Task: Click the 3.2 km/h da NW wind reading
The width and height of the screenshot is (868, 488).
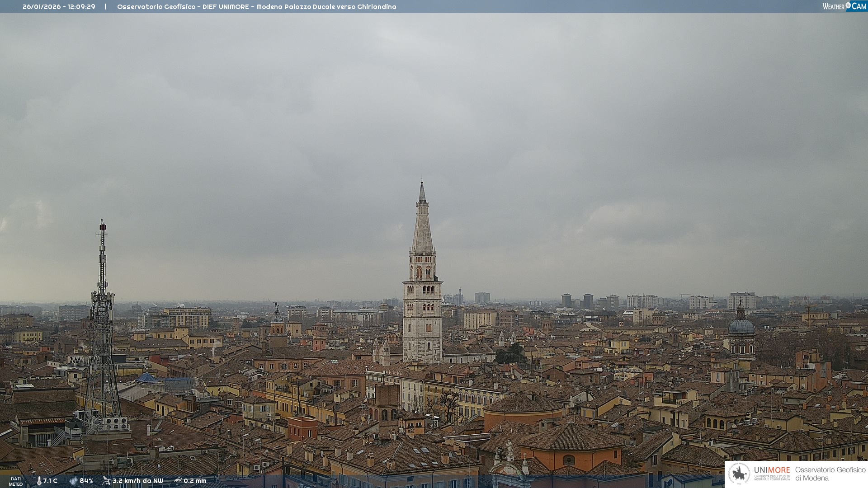Action: [137, 481]
